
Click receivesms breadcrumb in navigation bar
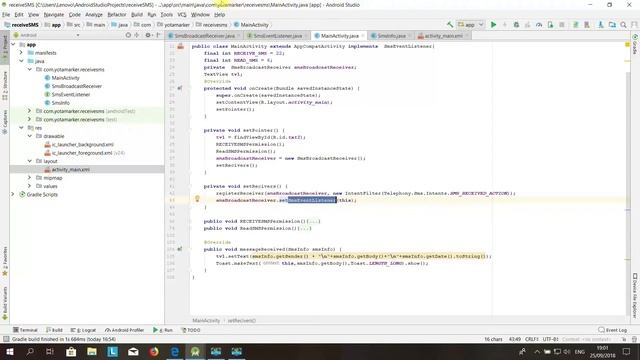pyautogui.click(x=211, y=25)
